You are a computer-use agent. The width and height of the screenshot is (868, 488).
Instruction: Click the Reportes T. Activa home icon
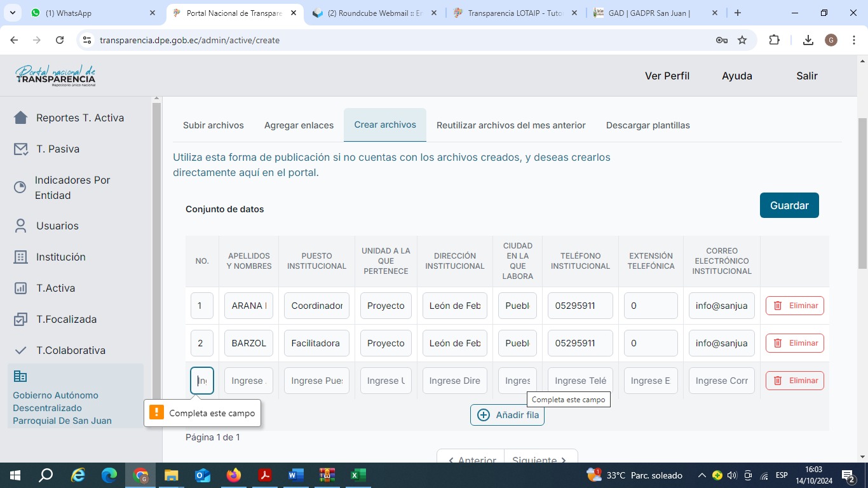tap(21, 118)
